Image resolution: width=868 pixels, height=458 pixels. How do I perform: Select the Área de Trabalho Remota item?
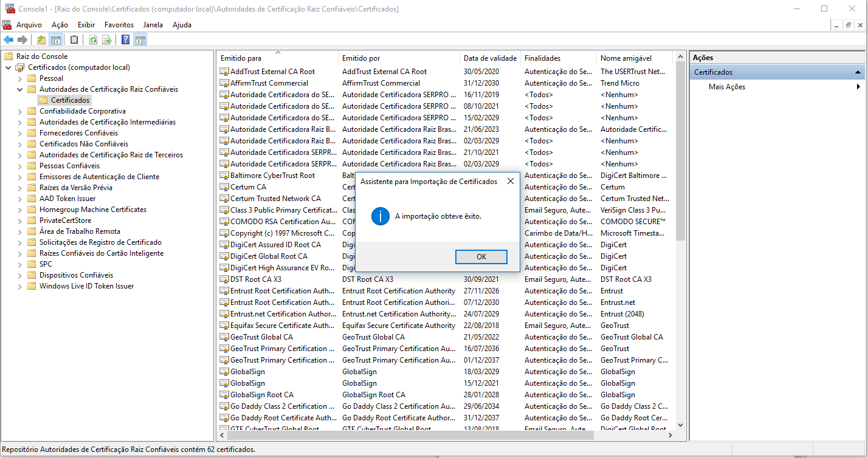(x=80, y=231)
